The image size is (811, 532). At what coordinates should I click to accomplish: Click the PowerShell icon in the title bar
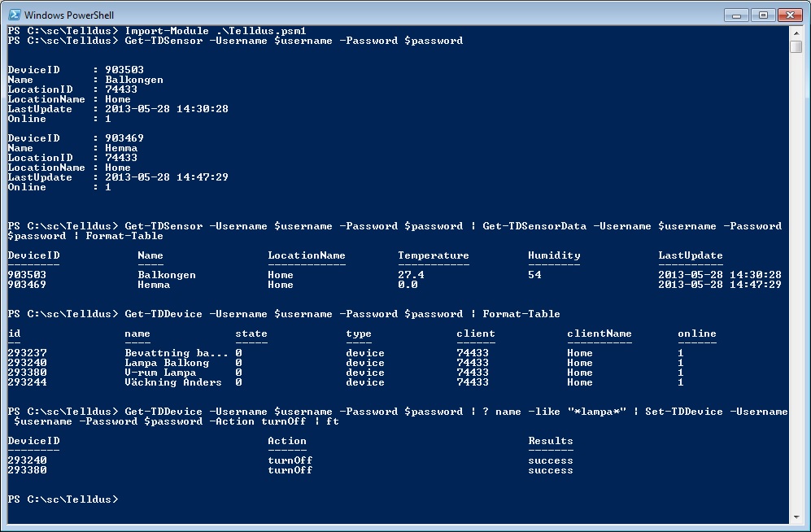coord(15,15)
